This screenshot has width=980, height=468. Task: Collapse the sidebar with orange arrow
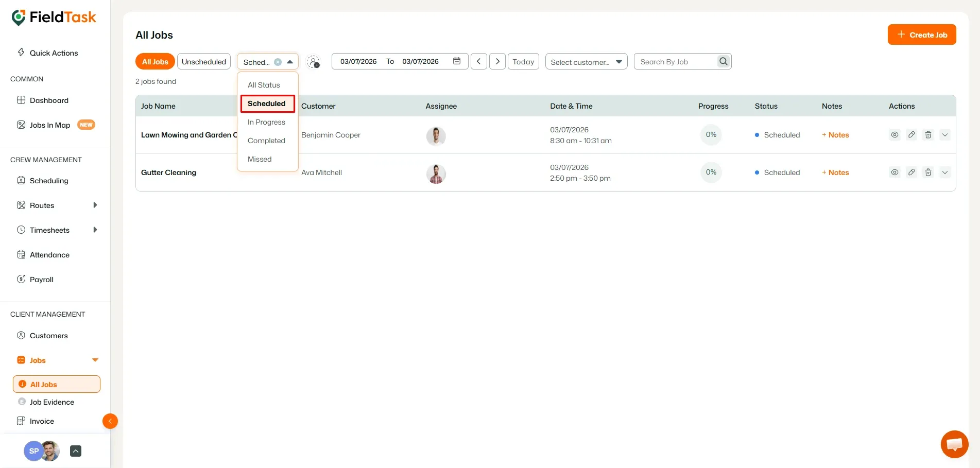(x=110, y=421)
